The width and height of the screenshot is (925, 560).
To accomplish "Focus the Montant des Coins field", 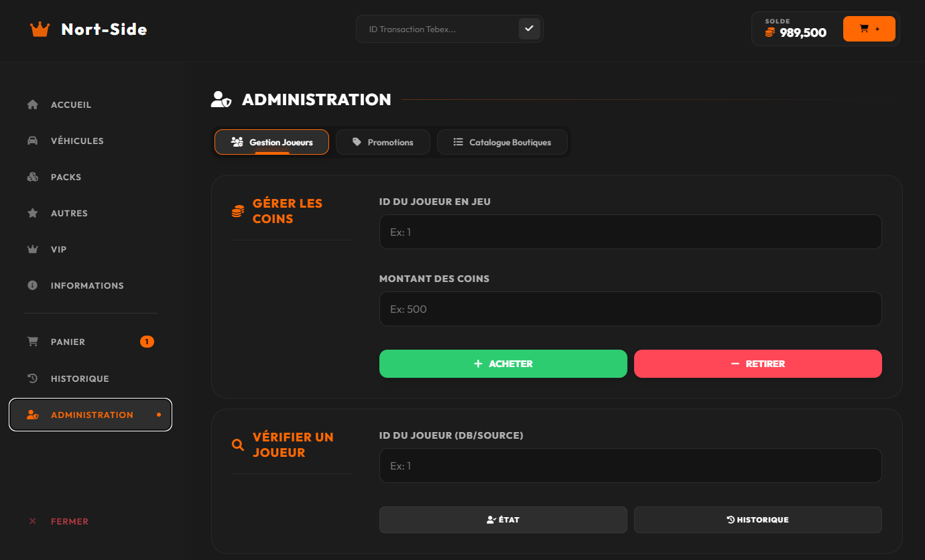I will click(631, 309).
